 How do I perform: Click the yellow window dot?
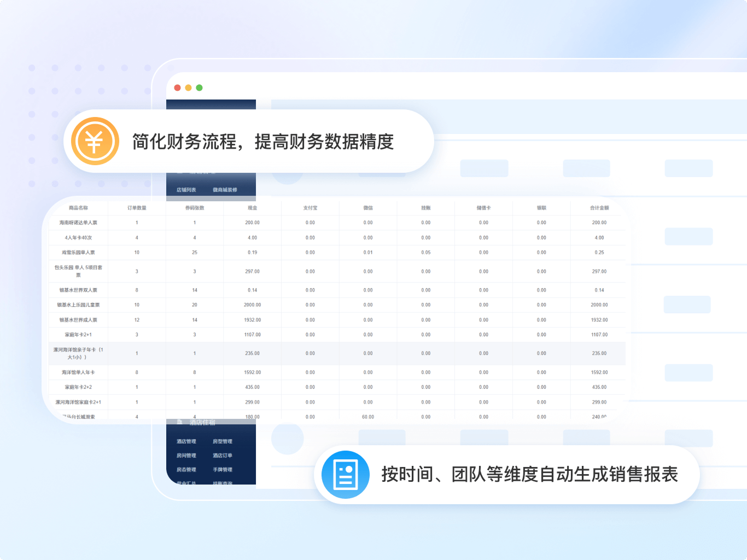coord(188,87)
